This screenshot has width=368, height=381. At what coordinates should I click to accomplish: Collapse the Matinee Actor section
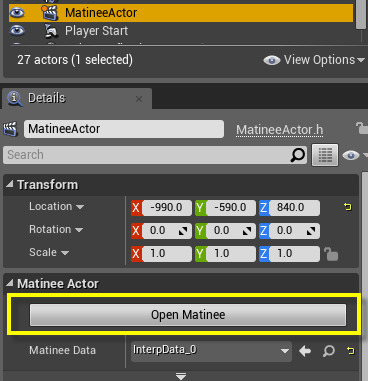[10, 283]
